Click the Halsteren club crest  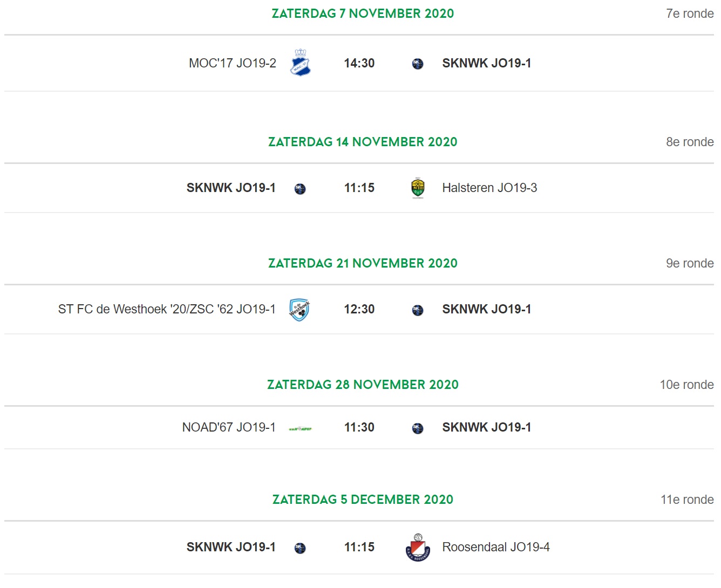coord(418,188)
